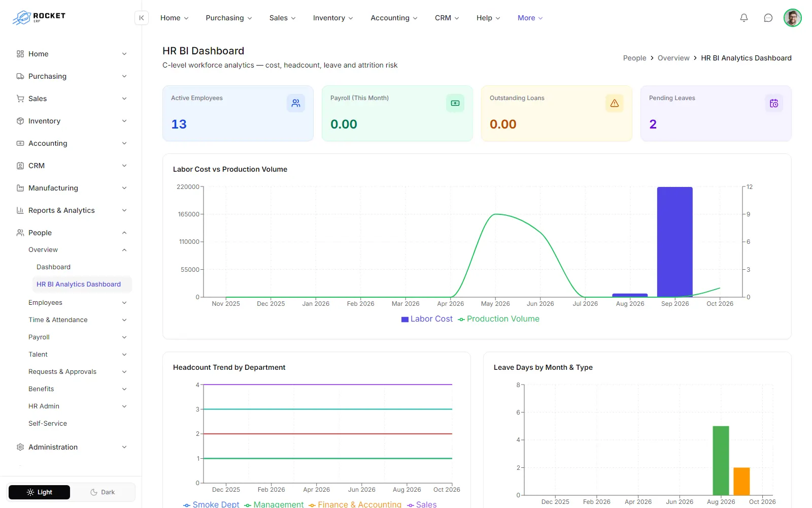Image resolution: width=812 pixels, height=508 pixels.
Task: Switch to Dark theme
Action: click(103, 492)
